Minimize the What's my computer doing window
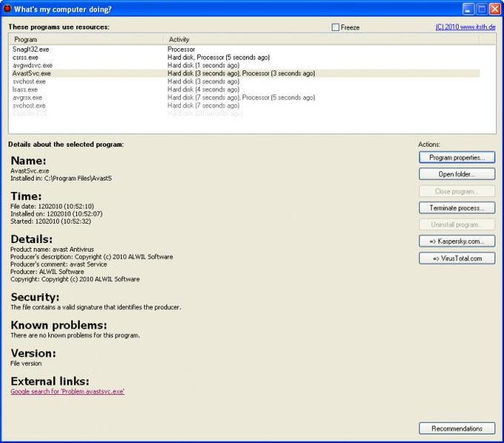The image size is (504, 443). 468,9
